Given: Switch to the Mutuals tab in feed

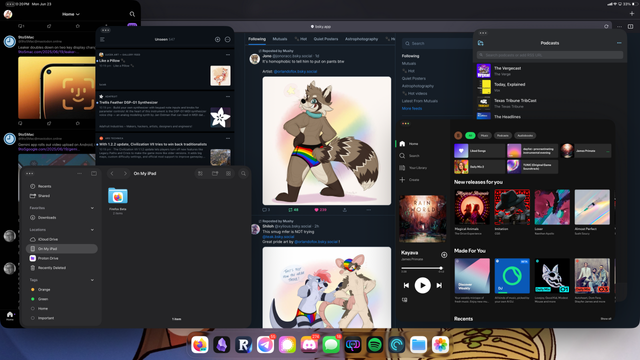Looking at the screenshot, I should 280,39.
